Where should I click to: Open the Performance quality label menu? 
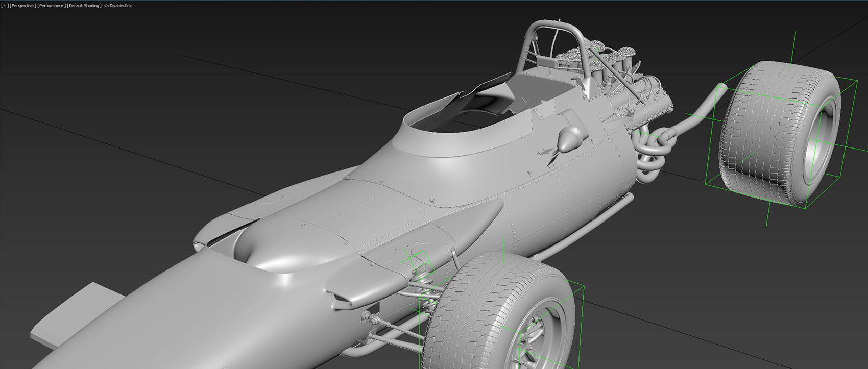[x=51, y=6]
